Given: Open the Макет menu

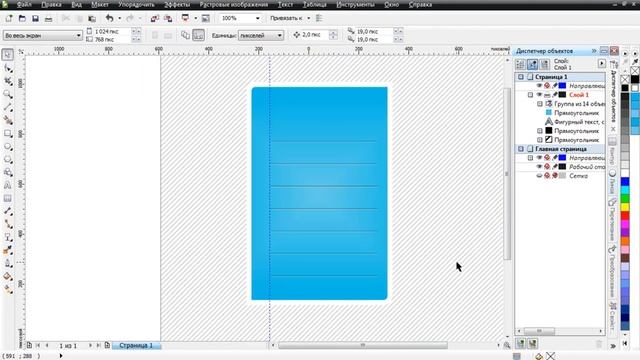Looking at the screenshot, I should pyautogui.click(x=100, y=4).
